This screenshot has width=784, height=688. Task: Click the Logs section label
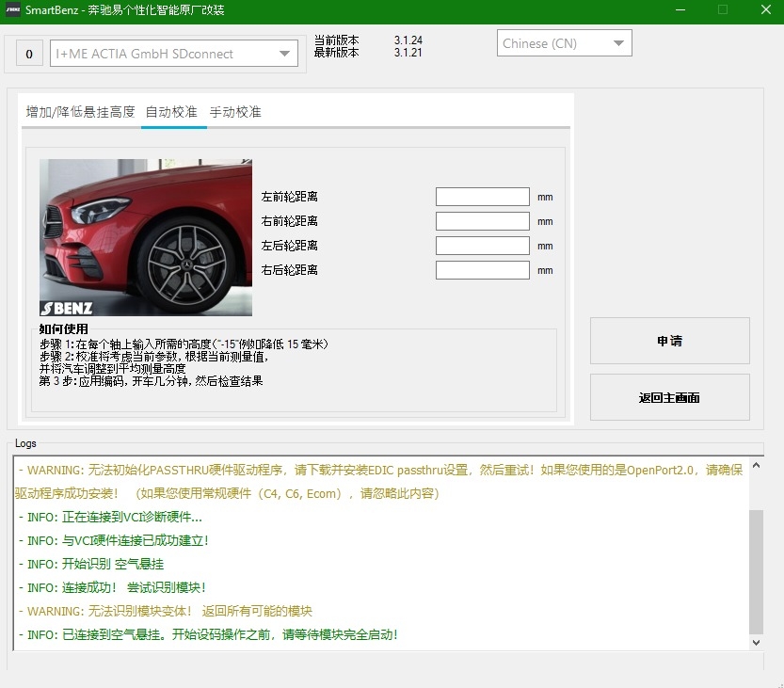pos(25,443)
